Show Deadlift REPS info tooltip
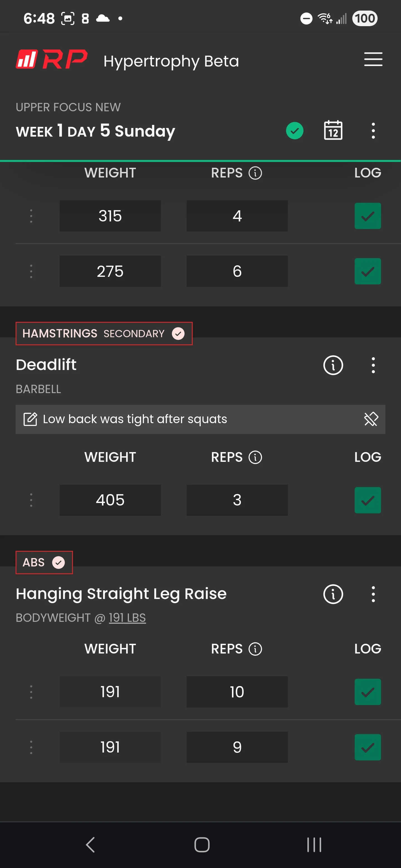 [255, 457]
